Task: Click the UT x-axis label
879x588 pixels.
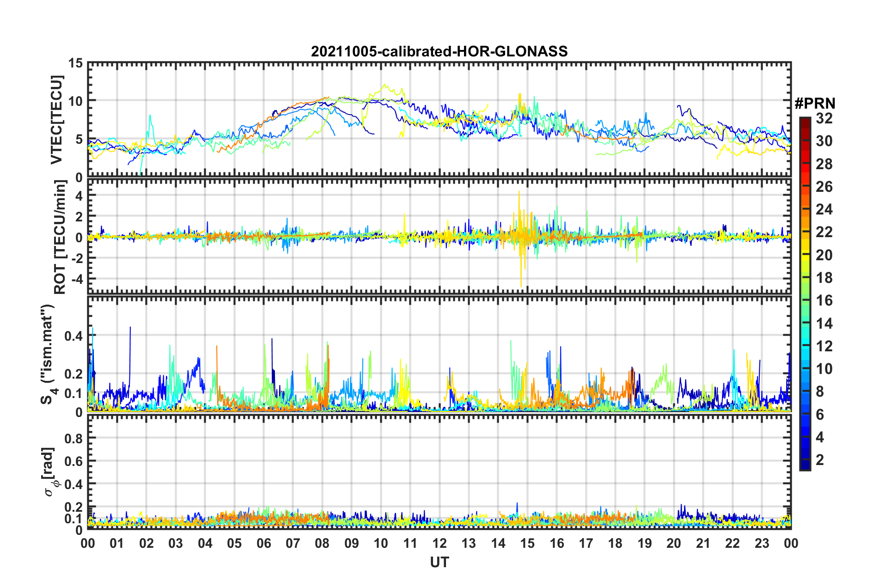Action: tap(439, 562)
